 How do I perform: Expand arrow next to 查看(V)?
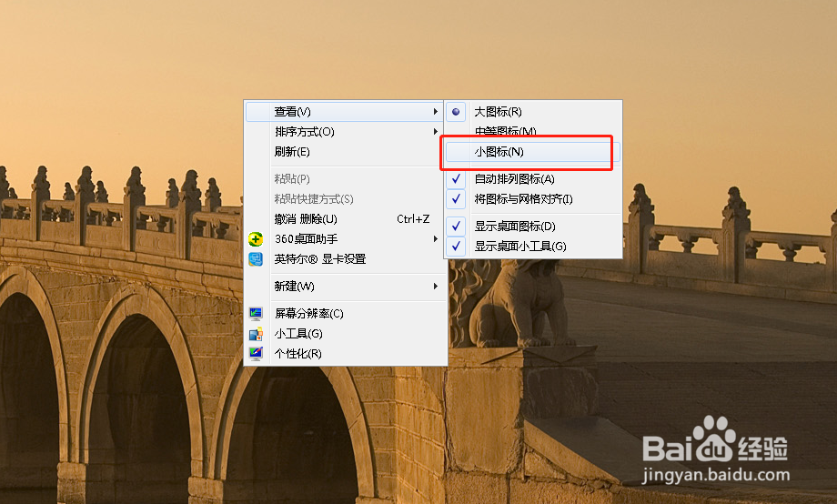[x=436, y=112]
